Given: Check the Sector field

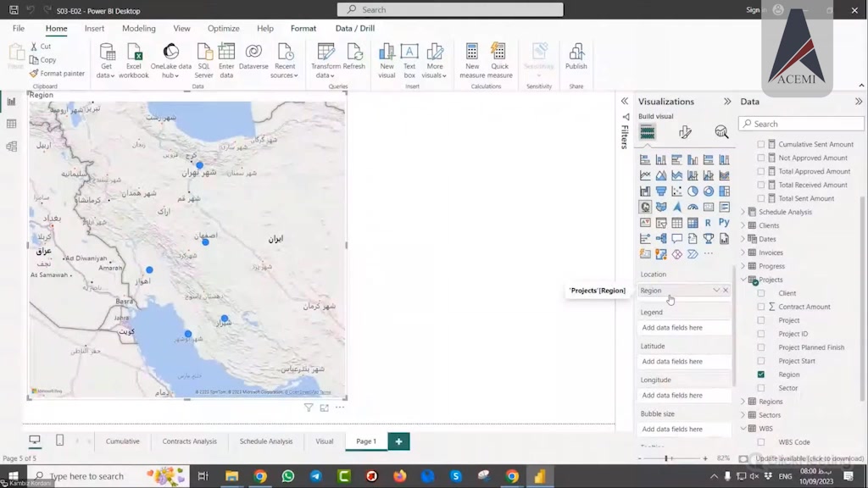Looking at the screenshot, I should coord(761,388).
